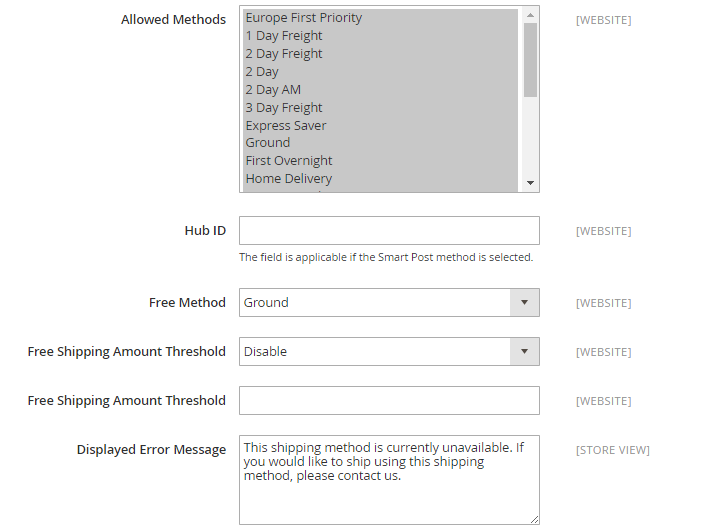Select 1 Day Freight method
The image size is (705, 531).
(380, 36)
